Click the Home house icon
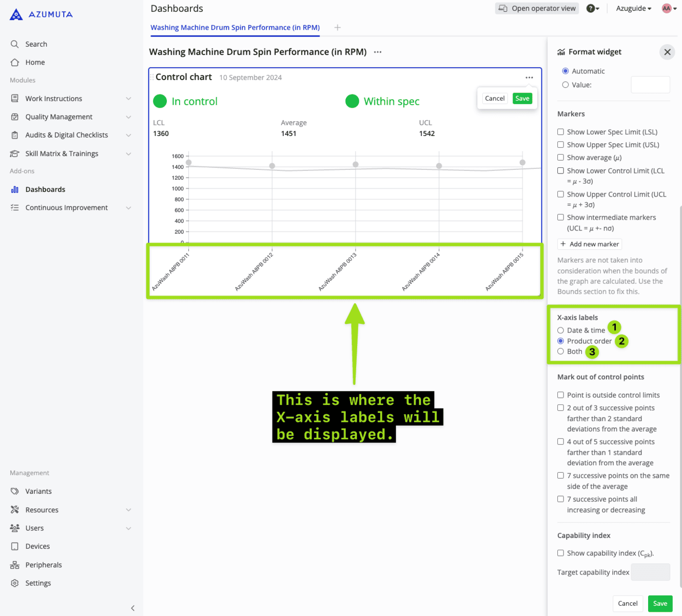Viewport: 682px width, 616px height. 15,62
